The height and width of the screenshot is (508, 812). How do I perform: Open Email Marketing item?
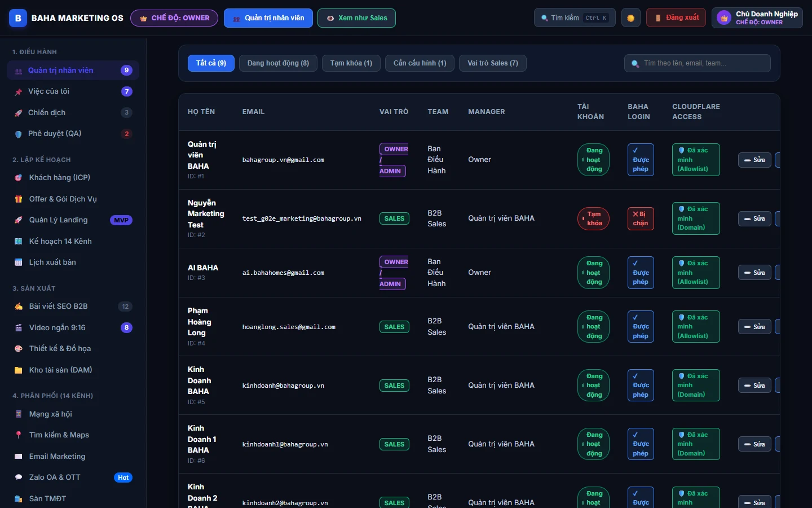point(73,456)
